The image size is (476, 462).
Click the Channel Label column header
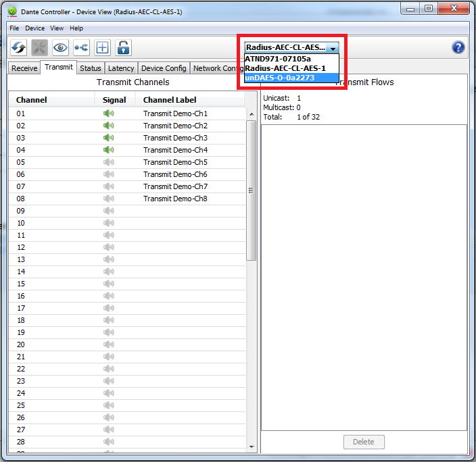pos(190,100)
